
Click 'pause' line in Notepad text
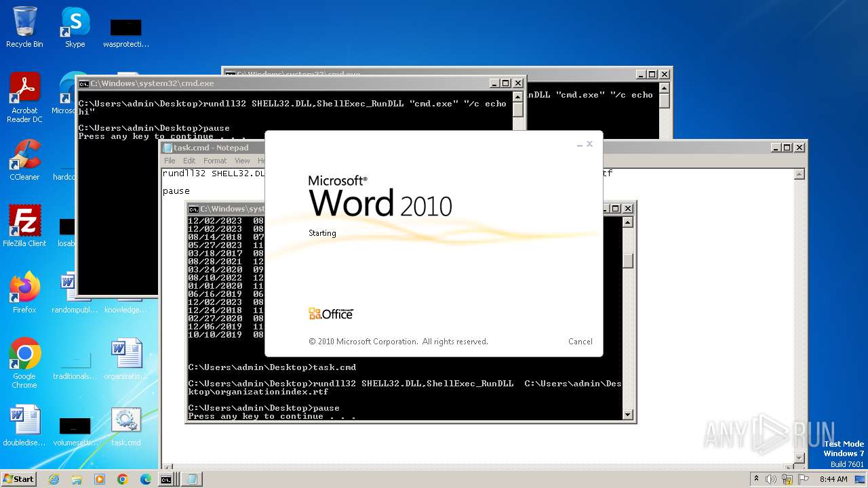(x=176, y=191)
